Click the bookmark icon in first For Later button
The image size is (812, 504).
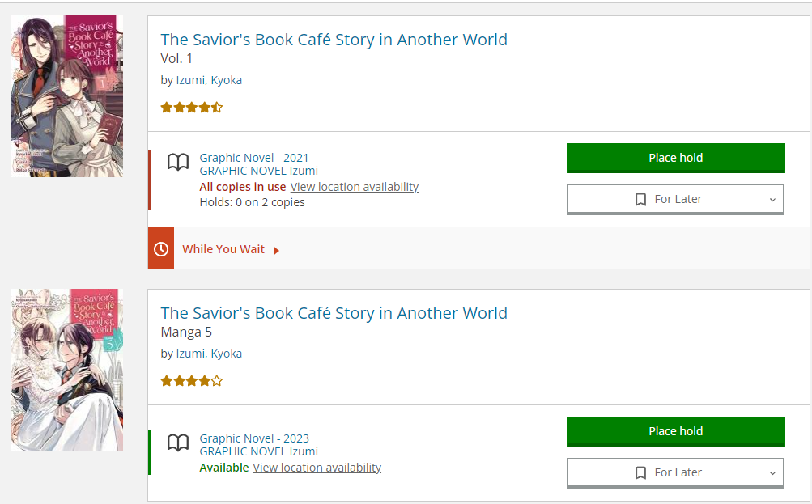pos(640,199)
